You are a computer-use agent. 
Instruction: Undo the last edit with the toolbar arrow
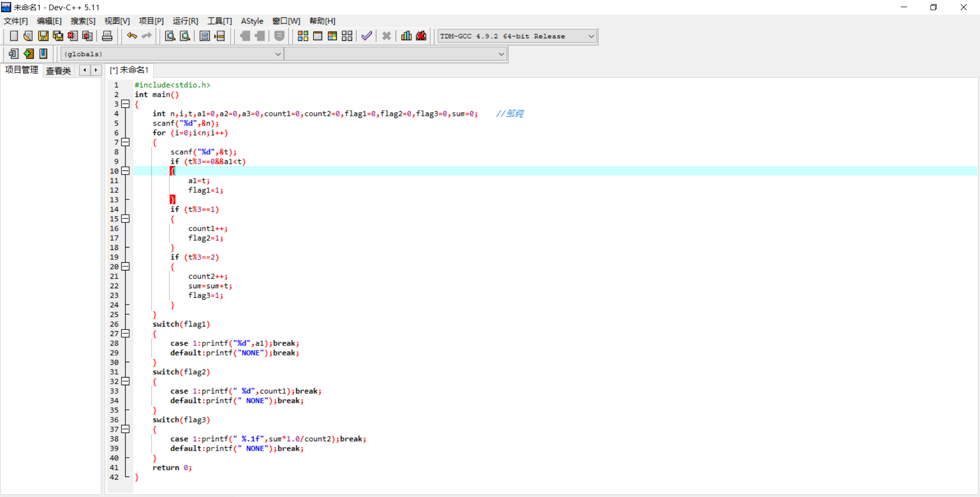[x=132, y=36]
